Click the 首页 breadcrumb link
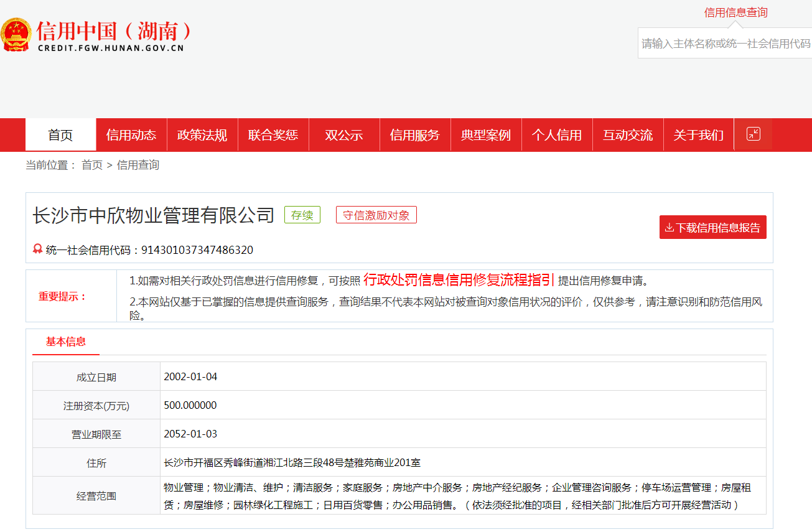 coord(92,165)
